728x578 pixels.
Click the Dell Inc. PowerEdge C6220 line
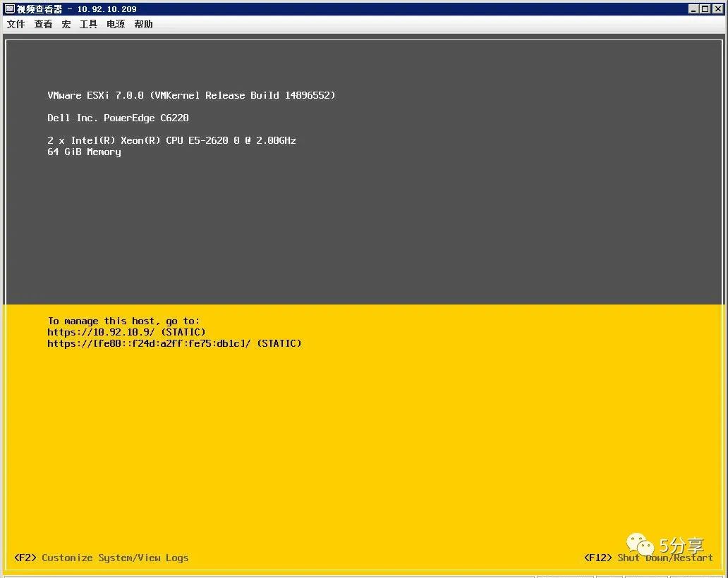coord(118,118)
